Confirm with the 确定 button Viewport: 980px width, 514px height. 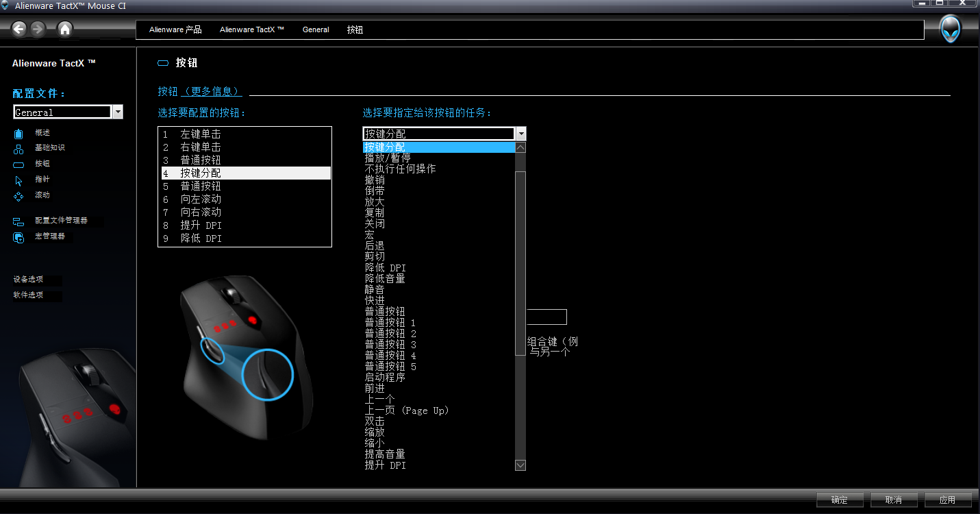[x=840, y=500]
